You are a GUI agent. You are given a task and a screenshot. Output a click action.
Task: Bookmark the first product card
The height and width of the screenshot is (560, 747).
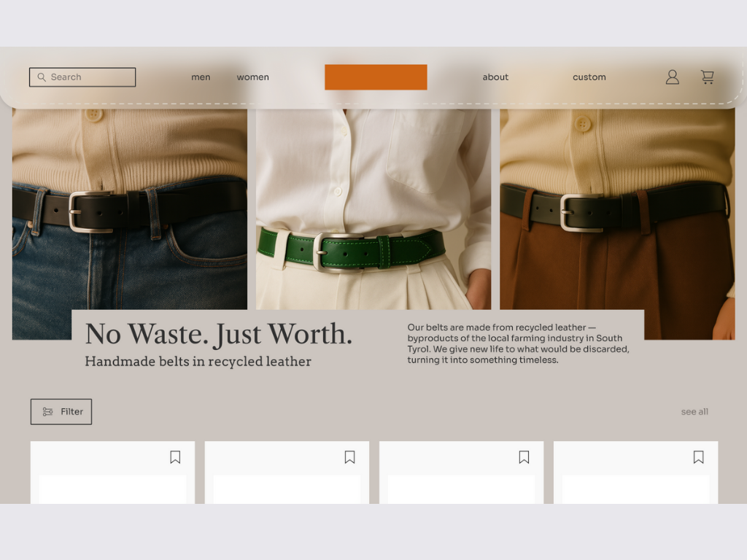(175, 457)
